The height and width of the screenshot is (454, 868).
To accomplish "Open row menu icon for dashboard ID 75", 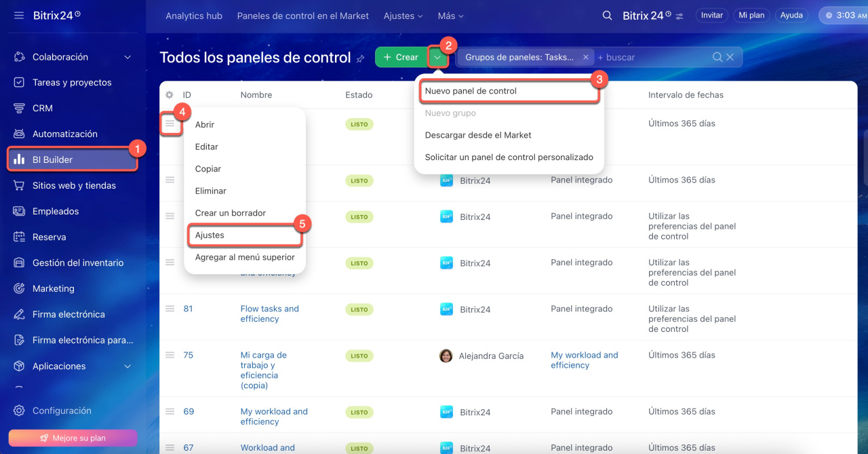I will tap(170, 355).
